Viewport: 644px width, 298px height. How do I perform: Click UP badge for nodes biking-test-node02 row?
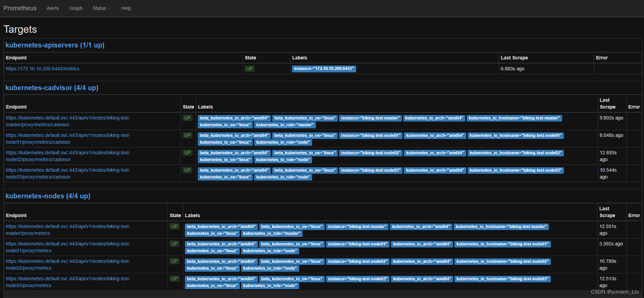174,261
